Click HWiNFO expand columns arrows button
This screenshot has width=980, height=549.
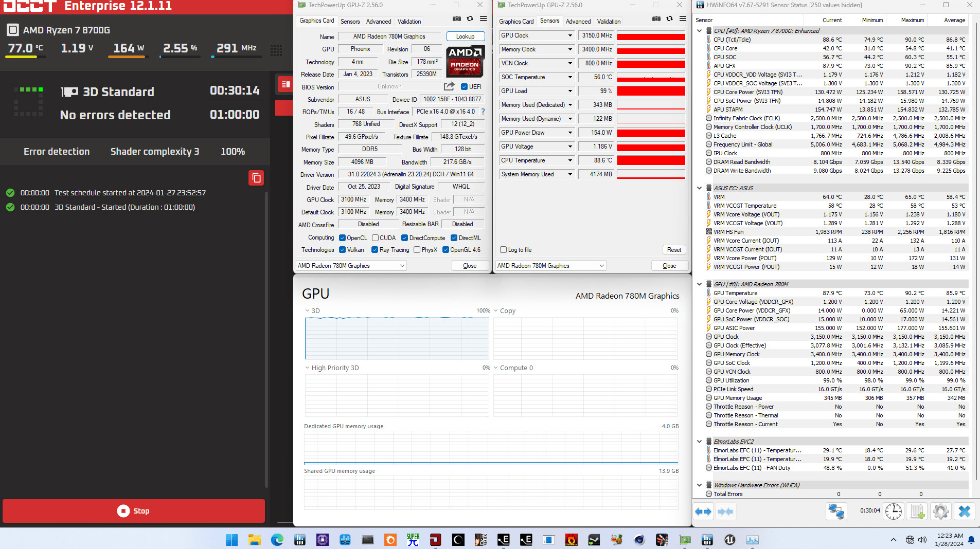703,511
